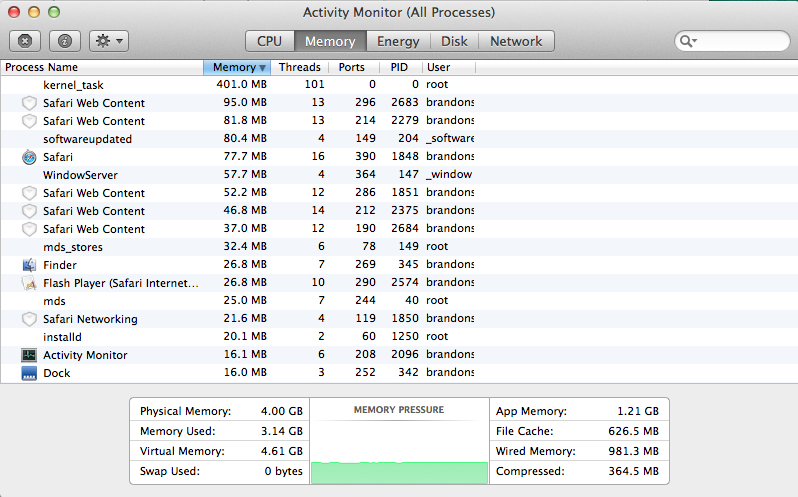Select the mds_stores process
Image resolution: width=798 pixels, height=497 pixels.
pyautogui.click(x=399, y=247)
